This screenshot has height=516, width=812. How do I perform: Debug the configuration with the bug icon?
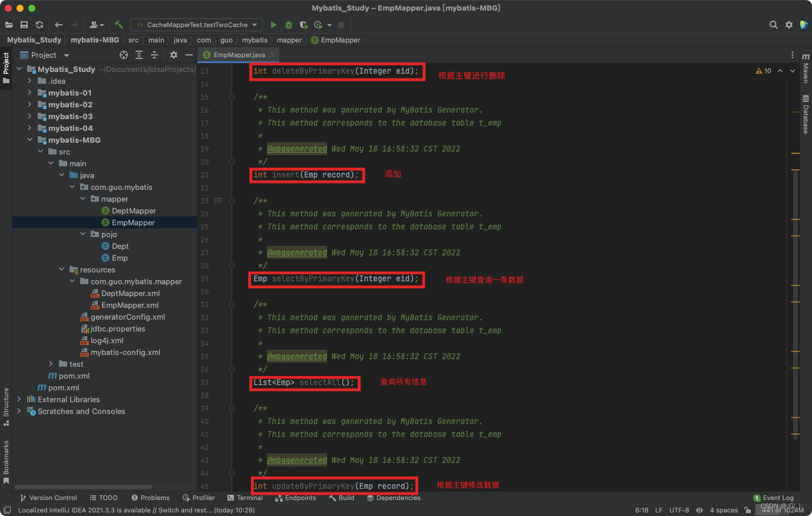pyautogui.click(x=289, y=25)
